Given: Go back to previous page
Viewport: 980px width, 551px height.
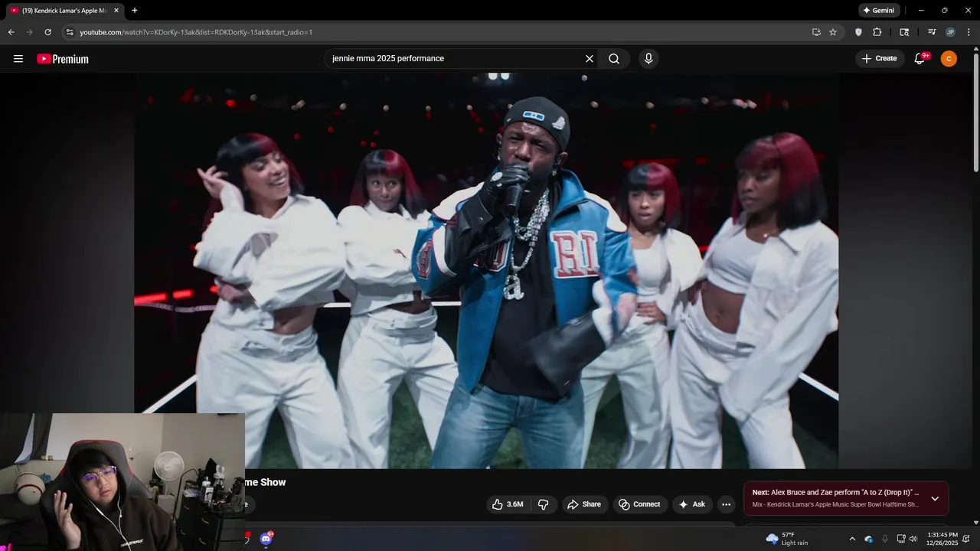Looking at the screenshot, I should coord(11,32).
